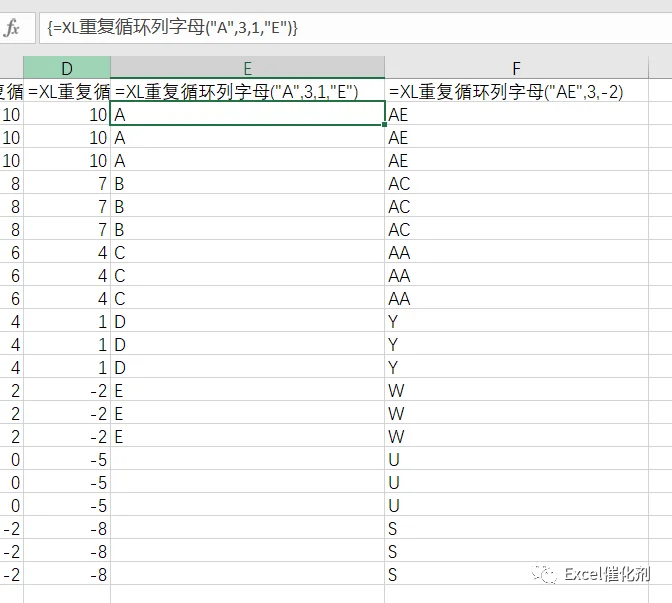Select the last C cell in column E

pyautogui.click(x=247, y=298)
